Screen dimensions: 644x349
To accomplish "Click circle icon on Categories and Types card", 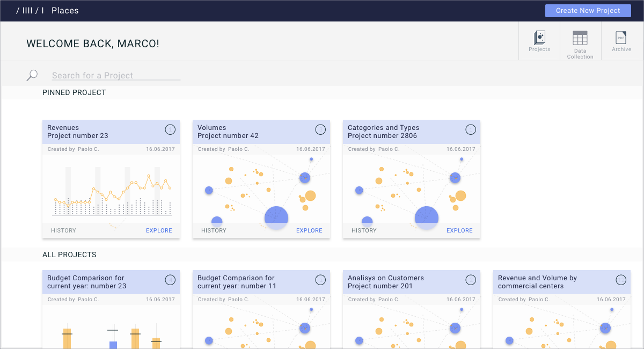I will (x=471, y=129).
